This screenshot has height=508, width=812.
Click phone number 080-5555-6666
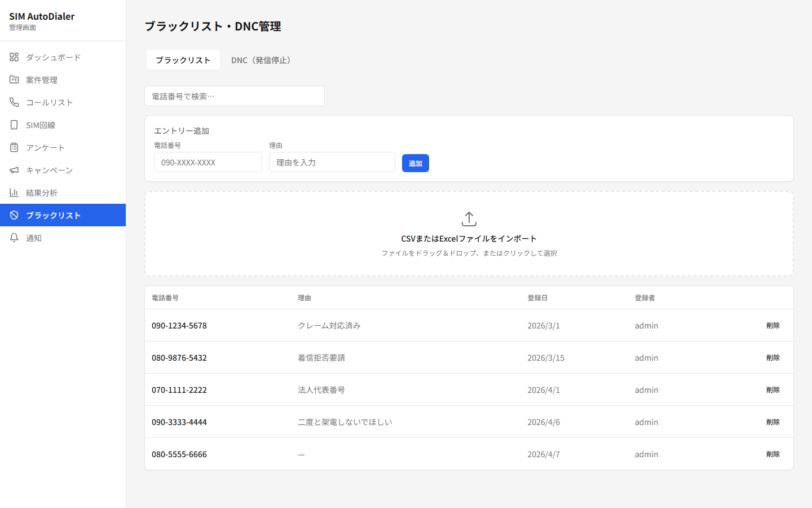tap(179, 454)
